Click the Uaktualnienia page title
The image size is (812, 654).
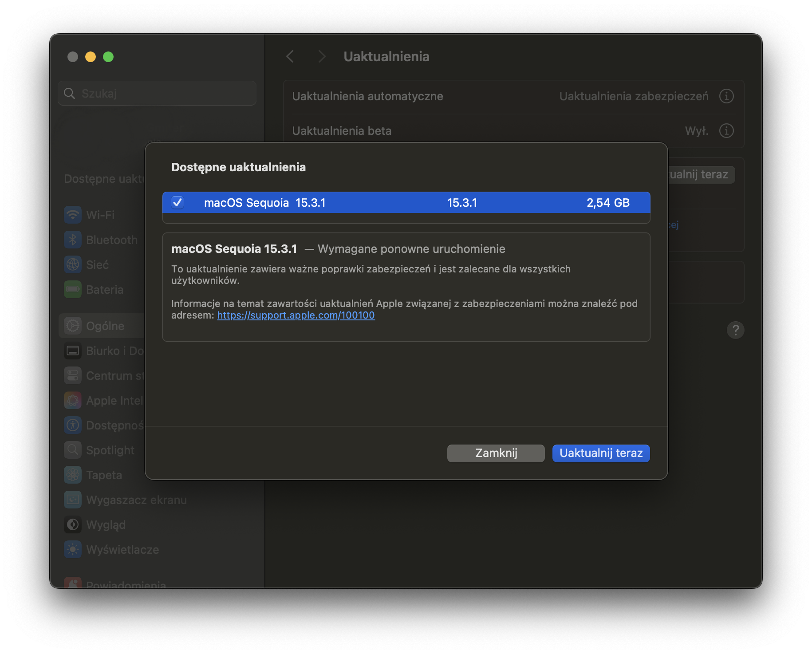386,57
